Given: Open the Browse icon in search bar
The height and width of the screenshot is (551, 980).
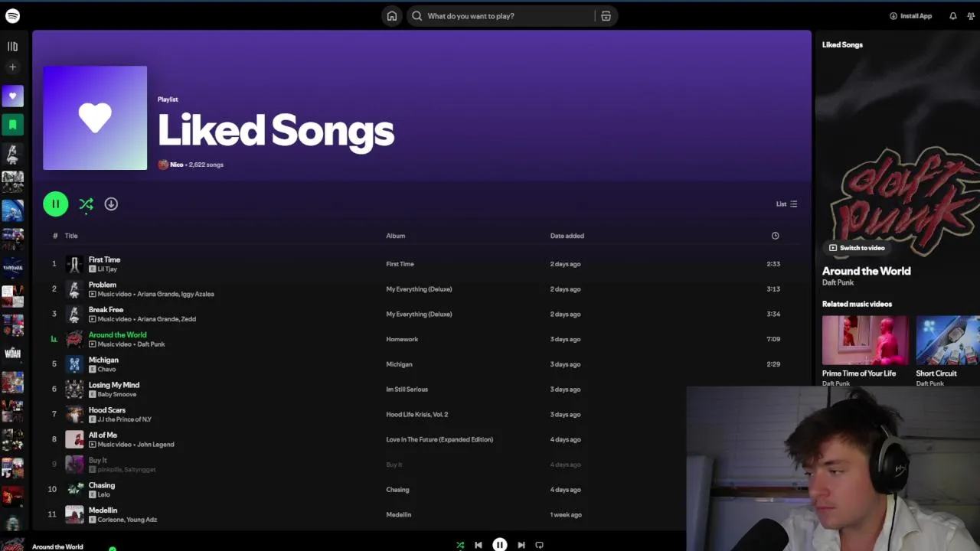Looking at the screenshot, I should tap(606, 16).
